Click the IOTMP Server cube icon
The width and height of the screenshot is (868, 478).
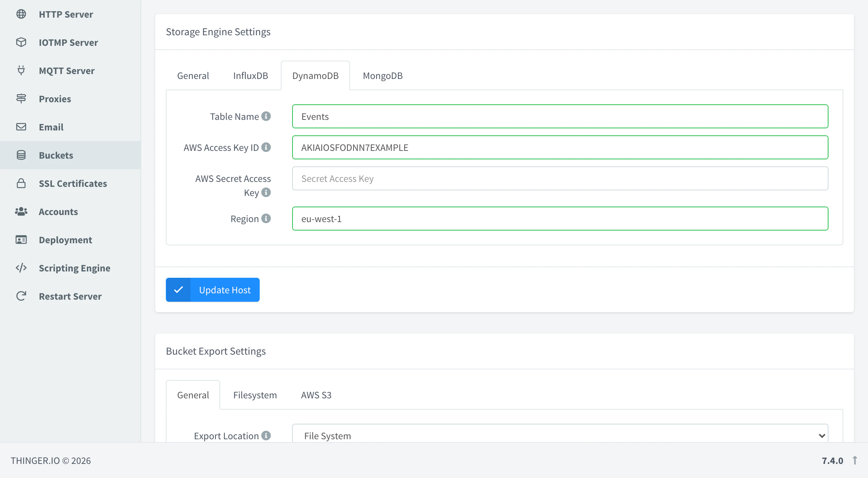(21, 42)
